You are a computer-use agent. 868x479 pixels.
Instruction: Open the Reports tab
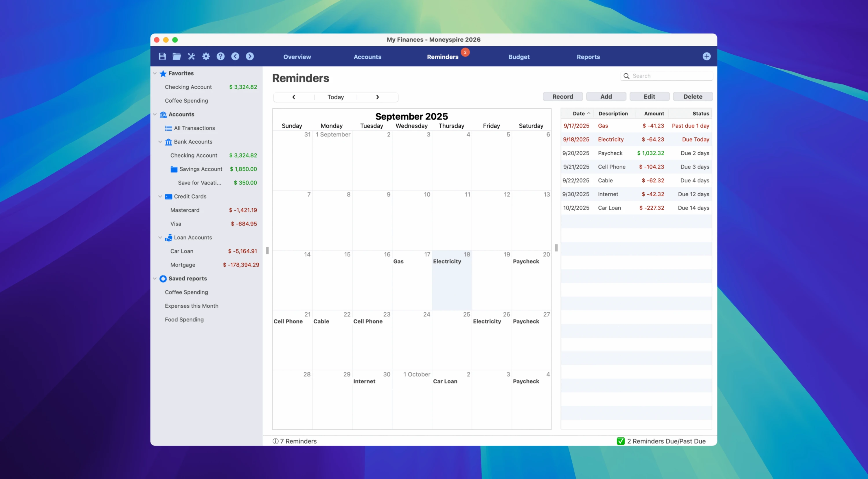(x=588, y=57)
